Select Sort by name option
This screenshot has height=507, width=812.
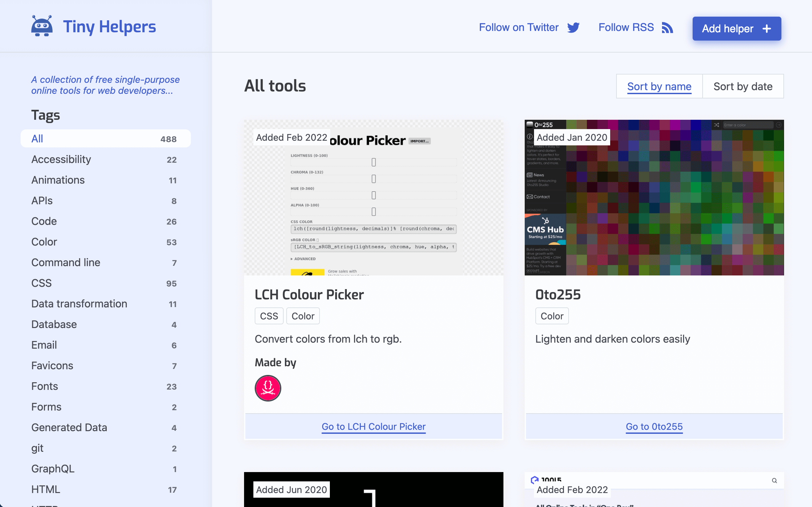[659, 86]
